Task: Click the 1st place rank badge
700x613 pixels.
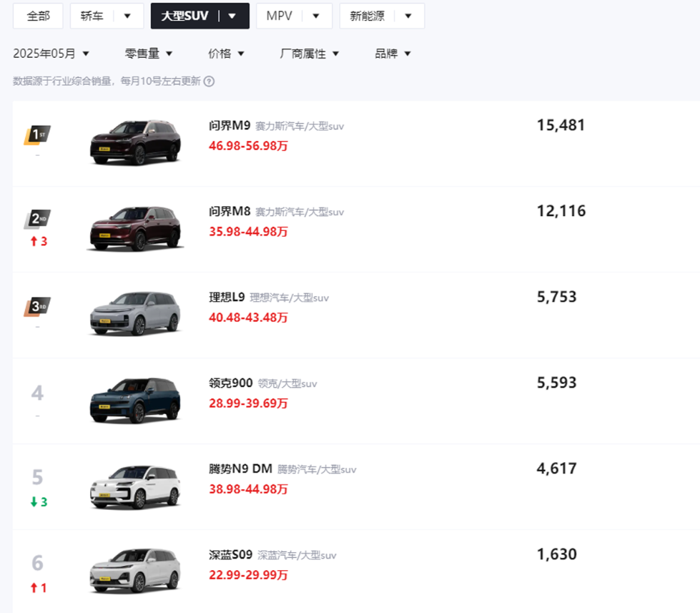Action: click(x=37, y=135)
